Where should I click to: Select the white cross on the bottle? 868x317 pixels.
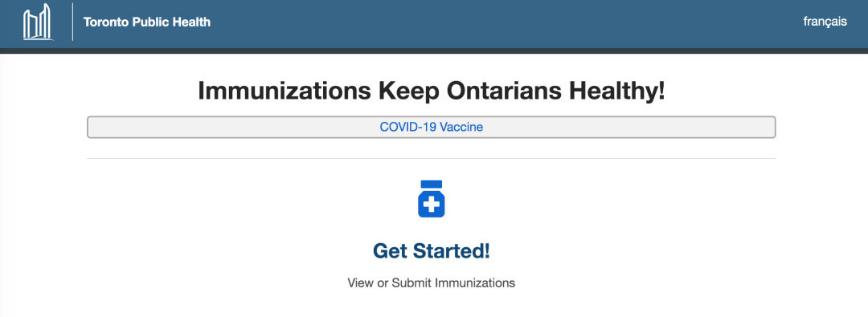point(432,205)
